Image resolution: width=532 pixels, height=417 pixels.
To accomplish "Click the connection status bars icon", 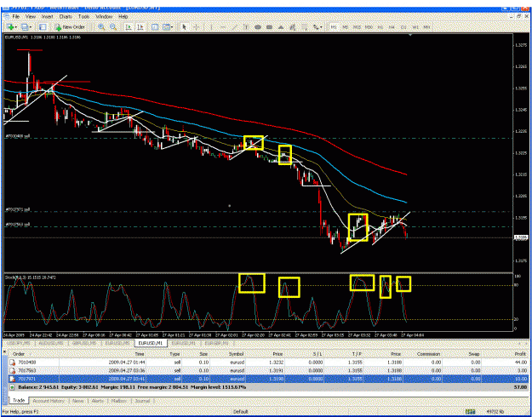I will [470, 412].
